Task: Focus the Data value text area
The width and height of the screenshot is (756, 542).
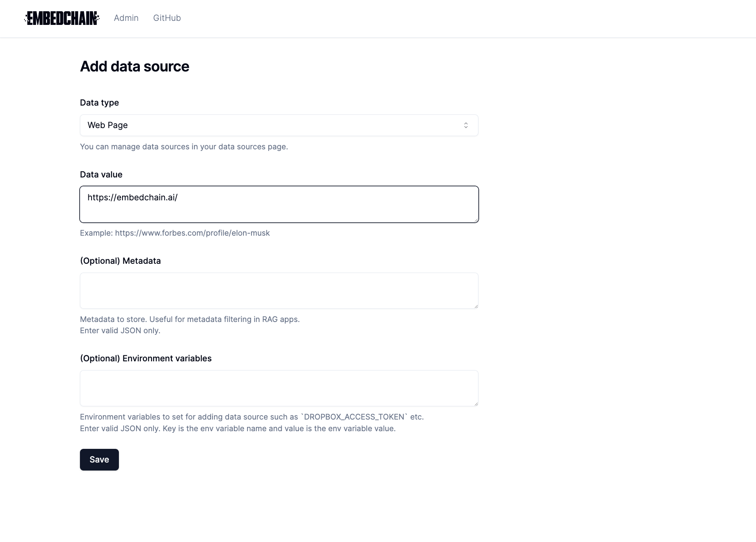Action: pos(279,204)
